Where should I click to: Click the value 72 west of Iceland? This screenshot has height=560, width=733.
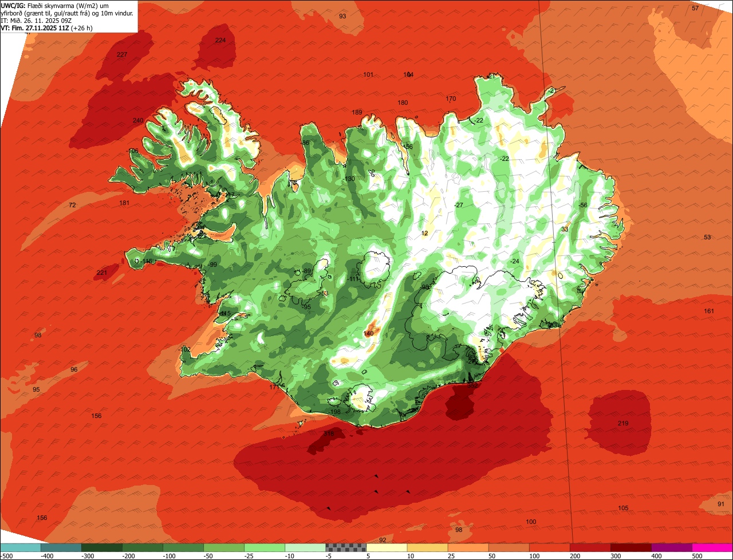point(72,205)
